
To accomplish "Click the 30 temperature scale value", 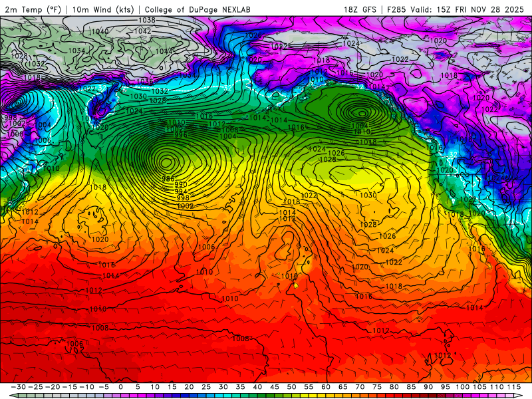I will 223,387.
